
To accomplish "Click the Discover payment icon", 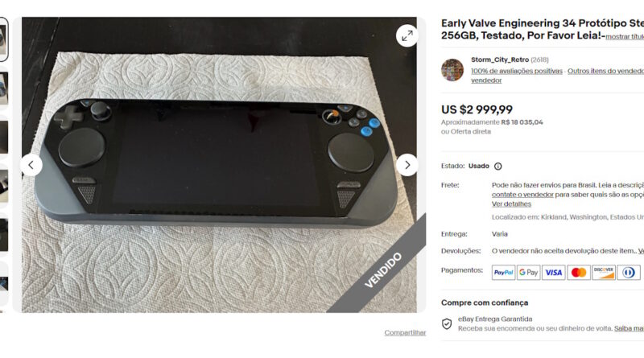I will (x=604, y=272).
